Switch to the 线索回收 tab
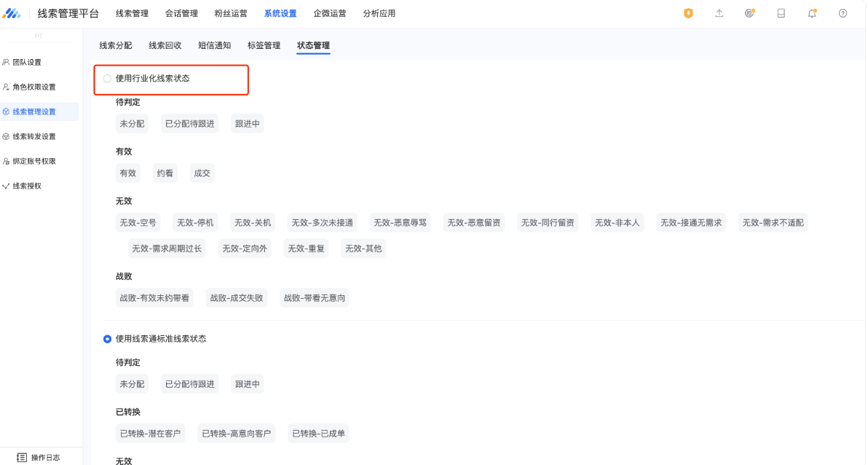The height and width of the screenshot is (465, 868). 165,45
